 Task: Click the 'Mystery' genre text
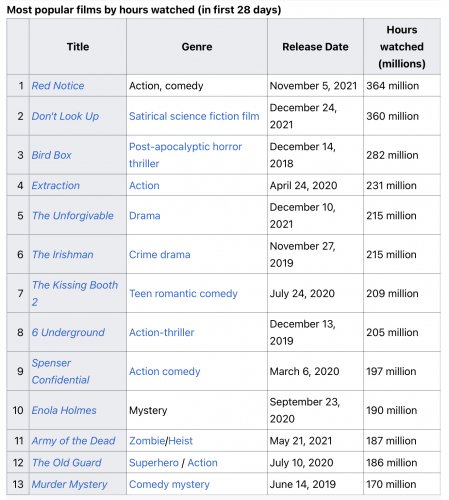[x=148, y=410]
